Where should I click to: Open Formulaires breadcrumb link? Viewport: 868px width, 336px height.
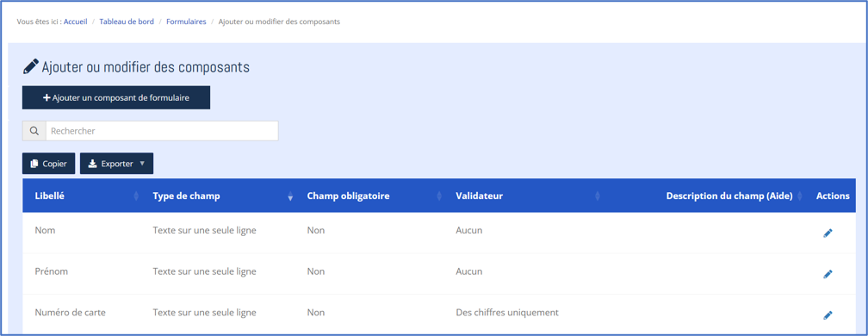tap(187, 22)
